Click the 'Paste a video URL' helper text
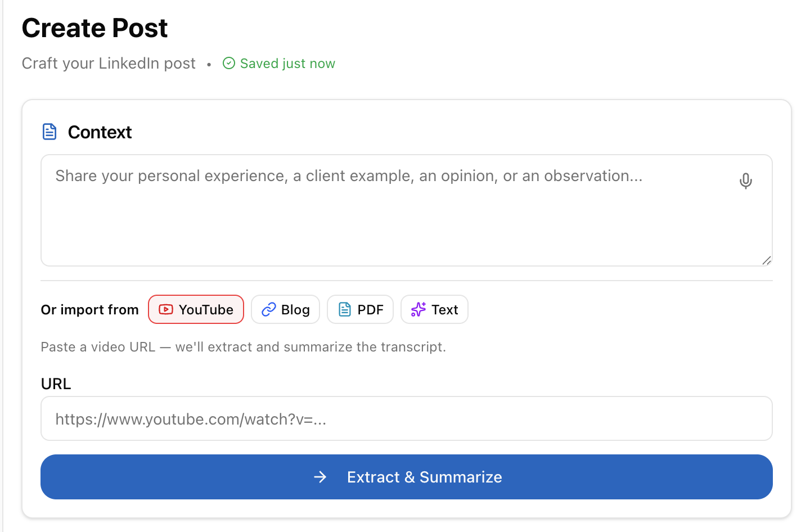This screenshot has height=532, width=810. tap(244, 347)
